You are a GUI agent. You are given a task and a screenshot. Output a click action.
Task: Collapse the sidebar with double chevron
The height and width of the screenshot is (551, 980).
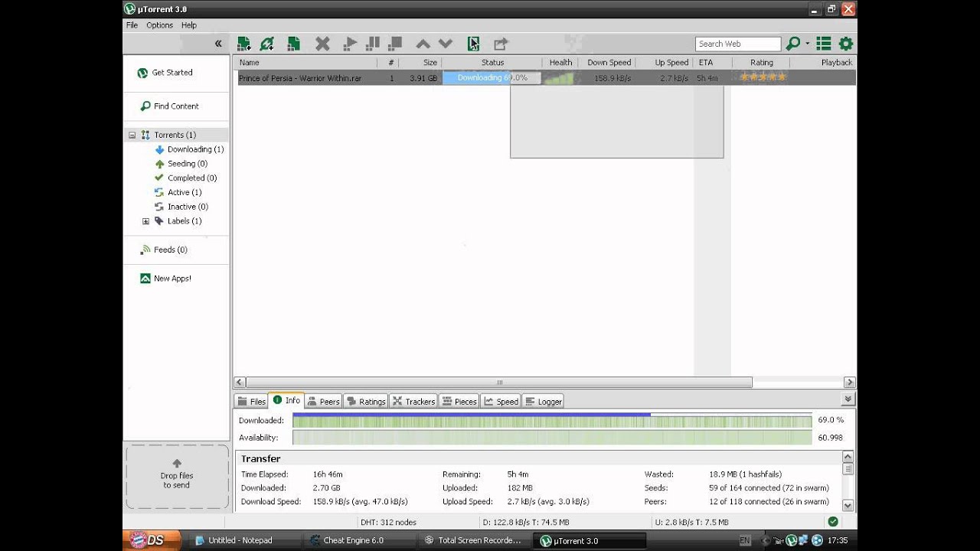click(x=218, y=44)
